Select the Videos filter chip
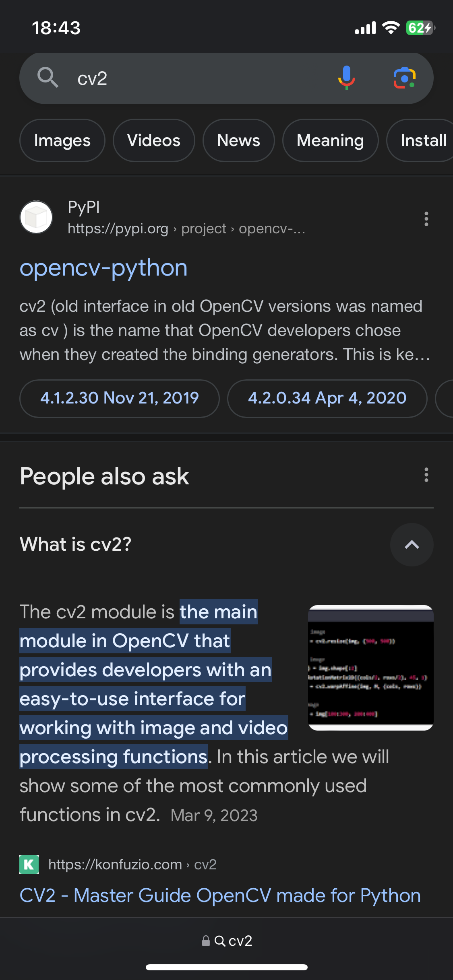 154,140
